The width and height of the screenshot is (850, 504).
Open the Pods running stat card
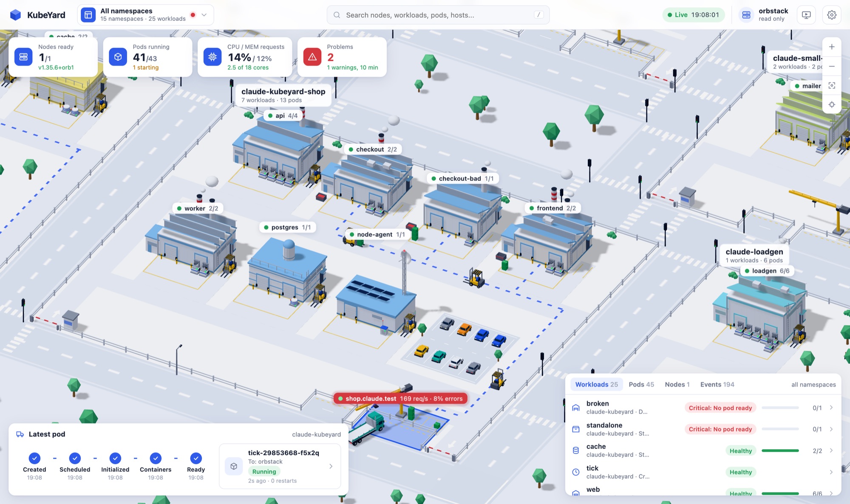147,57
